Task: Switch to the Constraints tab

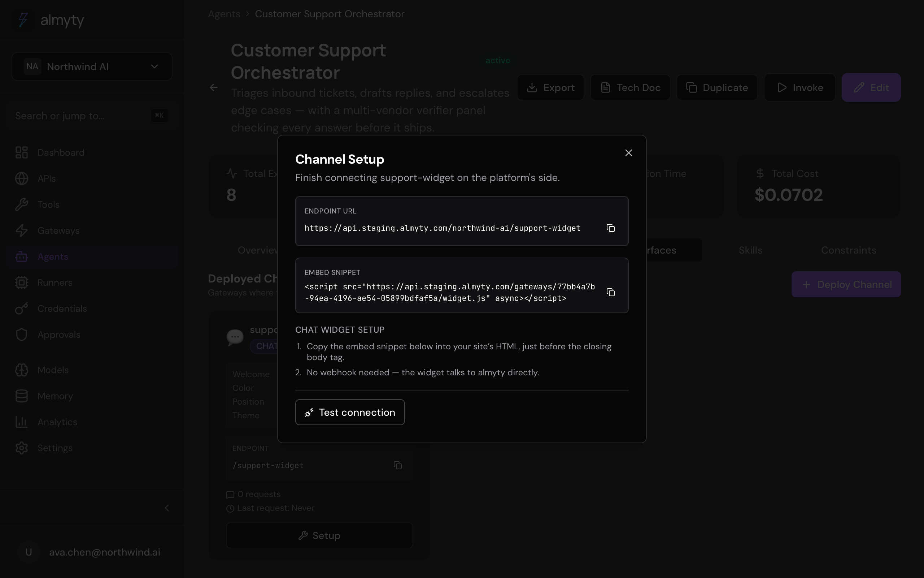Action: click(849, 250)
